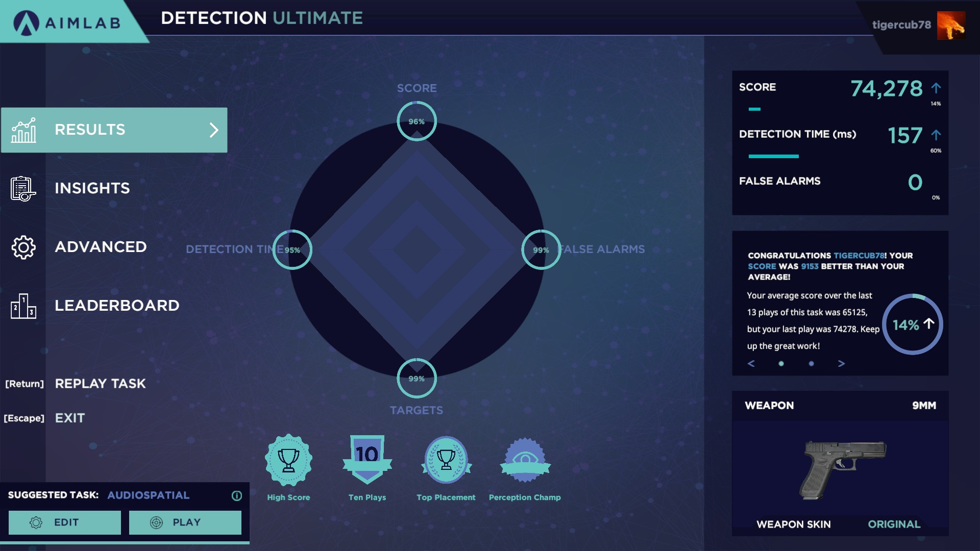Click the Detection Ultimate title

coord(262,18)
